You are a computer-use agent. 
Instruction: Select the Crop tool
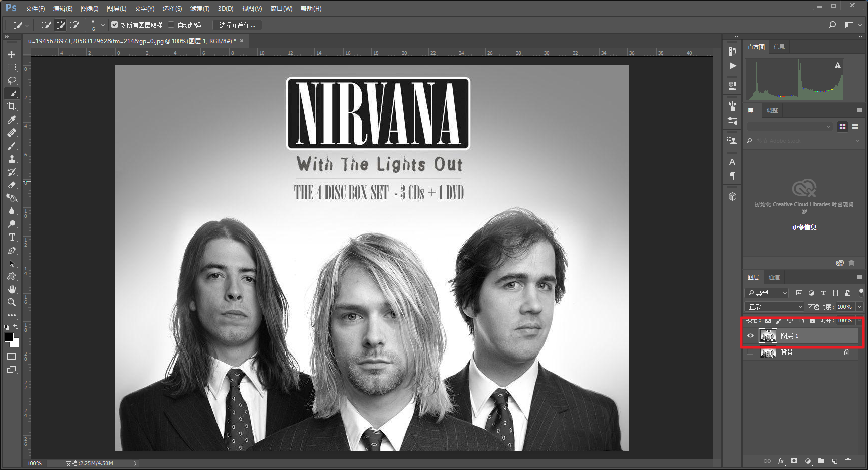[12, 106]
